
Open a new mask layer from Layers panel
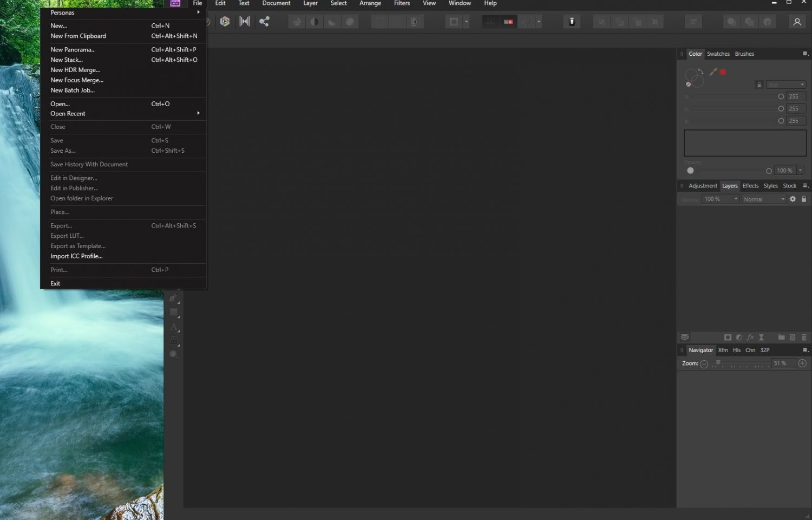click(728, 337)
